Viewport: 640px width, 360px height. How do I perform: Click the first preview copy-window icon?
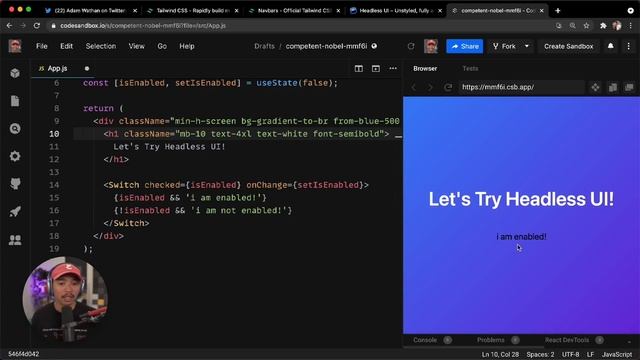(x=613, y=87)
